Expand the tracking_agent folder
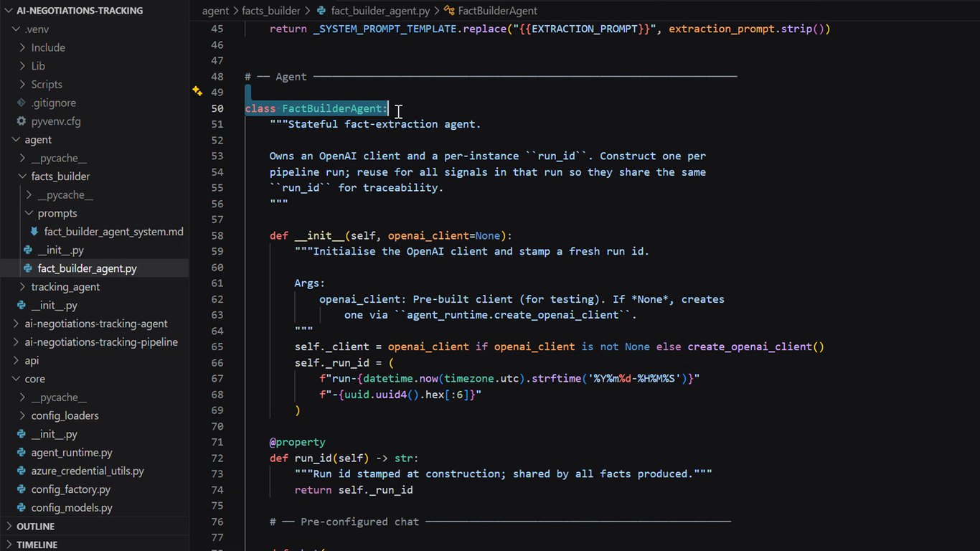Screen dimensions: 980x551 65,287
